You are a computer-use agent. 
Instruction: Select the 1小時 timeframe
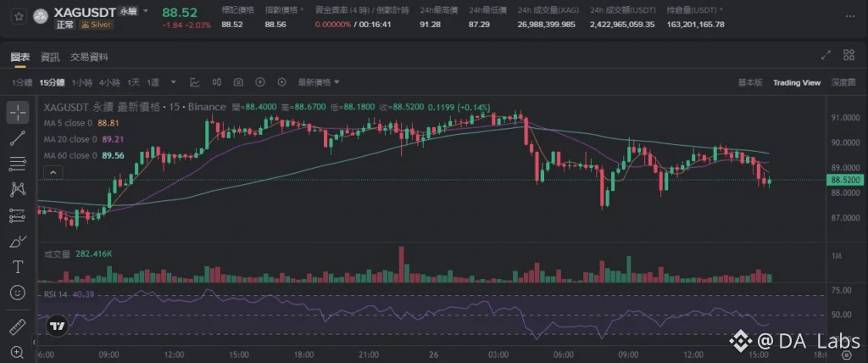[x=82, y=82]
